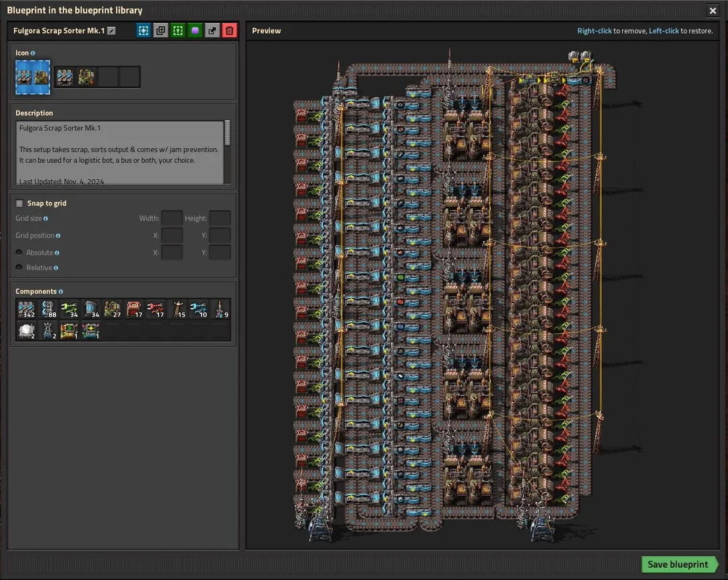Screen dimensions: 728x580
Task: Click the first icon slot showing transport belts
Action: click(x=65, y=77)
